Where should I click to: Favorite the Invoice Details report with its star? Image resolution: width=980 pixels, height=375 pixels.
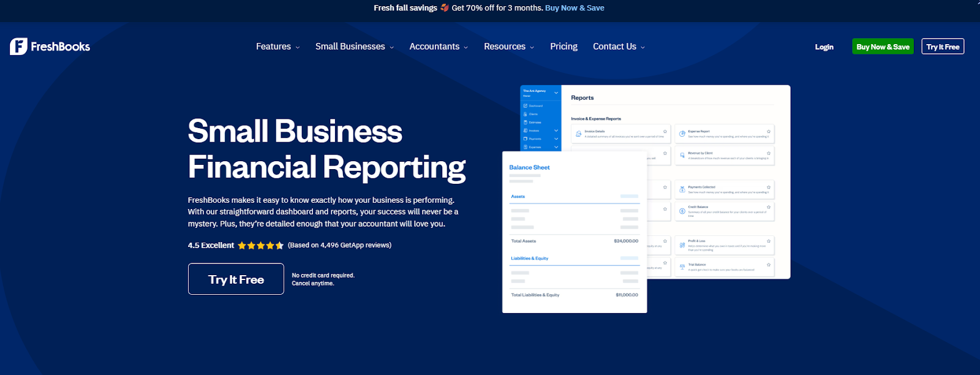click(665, 131)
